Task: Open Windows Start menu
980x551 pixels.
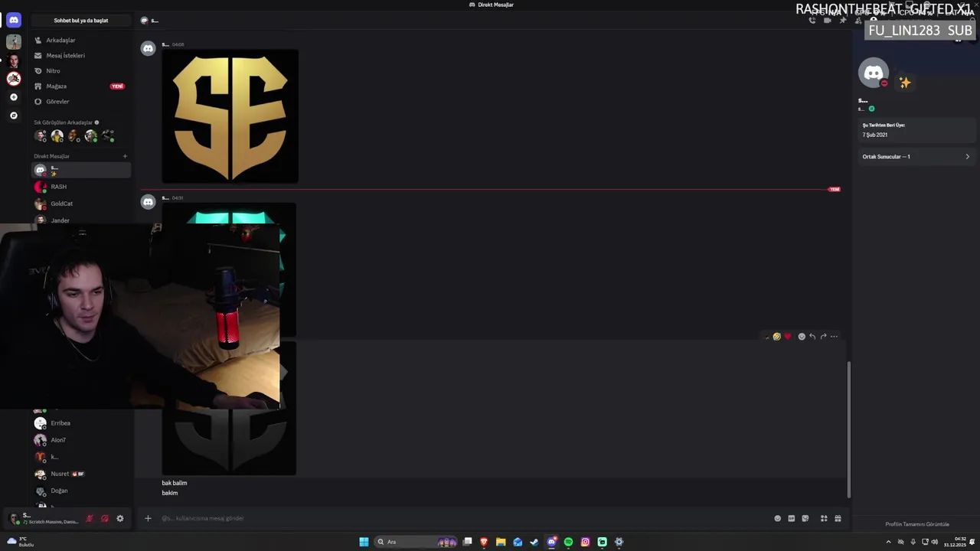Action: coord(364,542)
